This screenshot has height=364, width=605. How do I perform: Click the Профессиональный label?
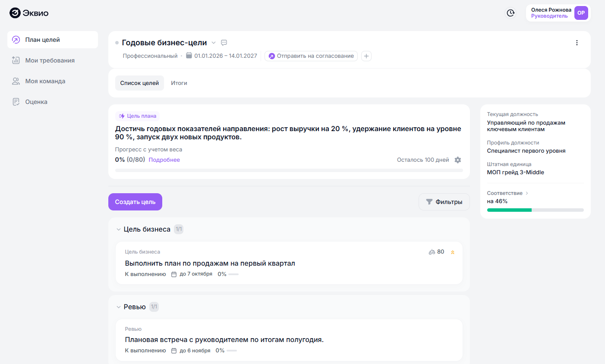(x=150, y=56)
